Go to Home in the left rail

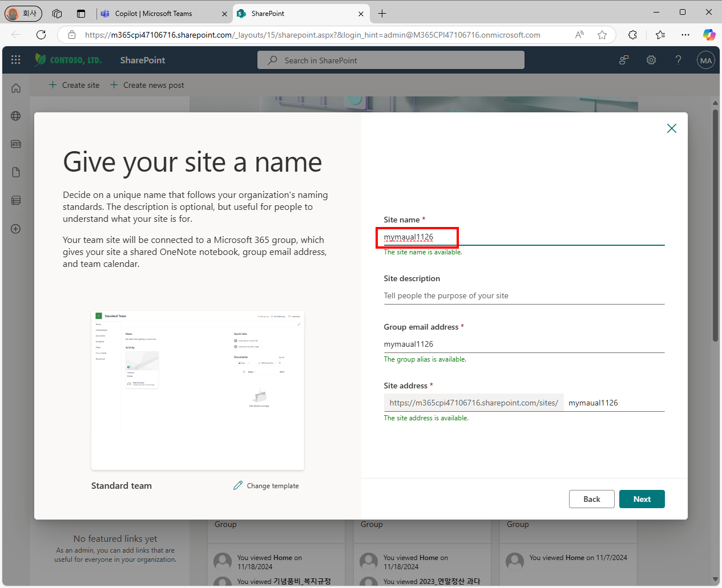(16, 88)
